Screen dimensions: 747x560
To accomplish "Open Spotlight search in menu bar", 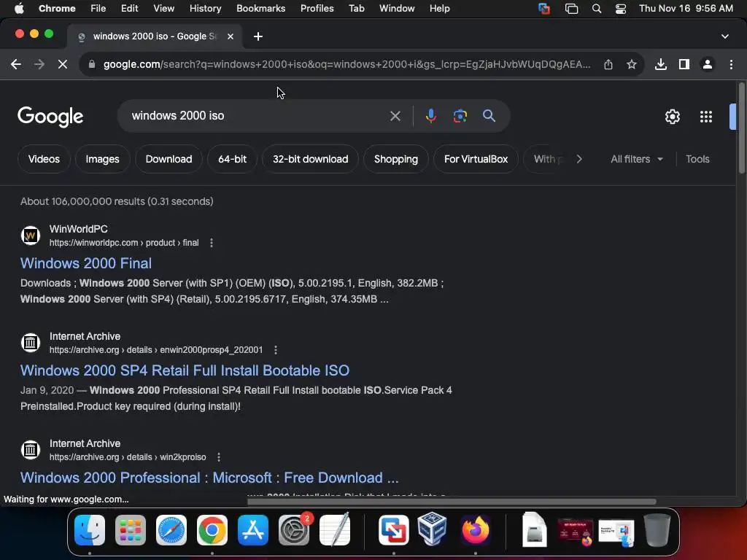I will coord(596,9).
